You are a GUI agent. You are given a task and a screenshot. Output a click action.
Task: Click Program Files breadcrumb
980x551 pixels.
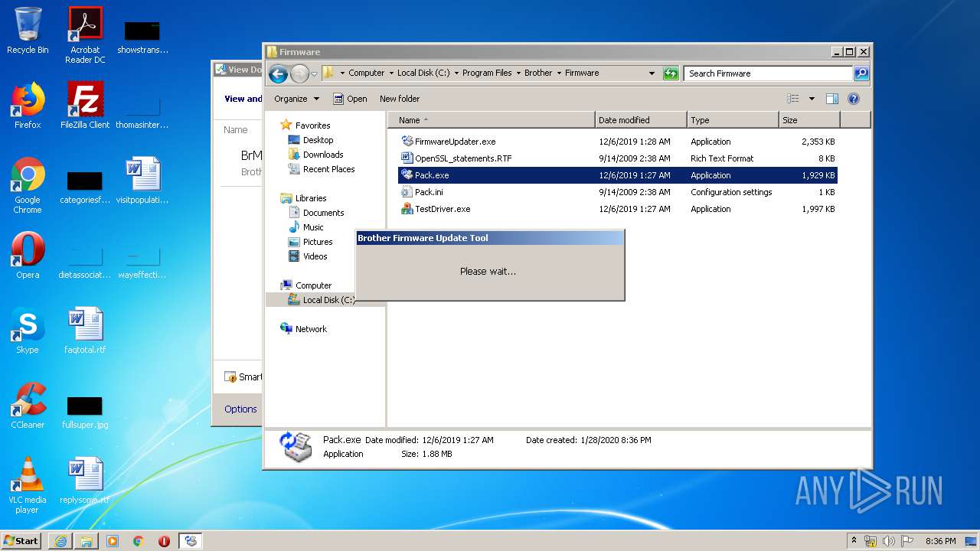coord(487,73)
